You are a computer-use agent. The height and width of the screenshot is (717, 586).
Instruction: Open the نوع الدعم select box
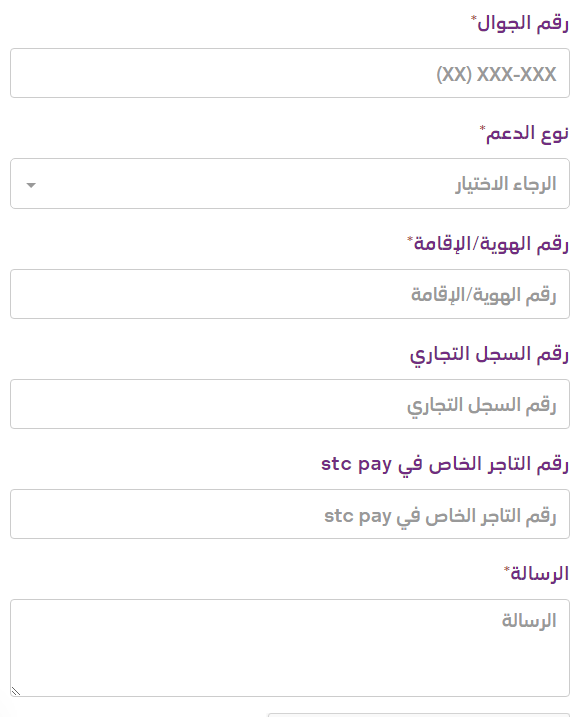coord(290,184)
